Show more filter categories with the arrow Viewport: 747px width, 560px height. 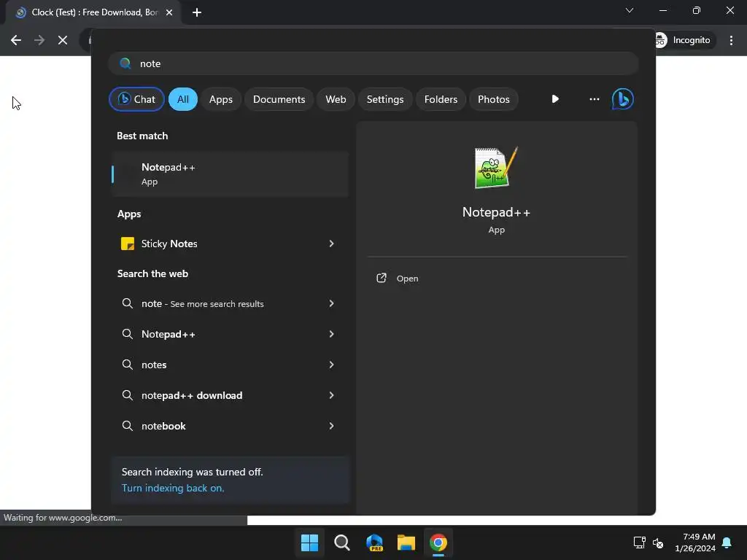(x=555, y=99)
